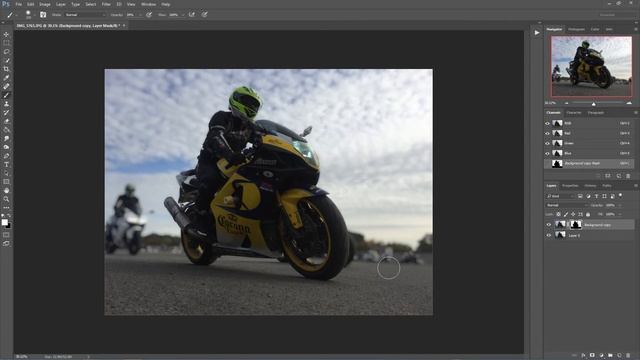Toggle pressure for opacity icon
This screenshot has height=360, width=640.
[149, 15]
